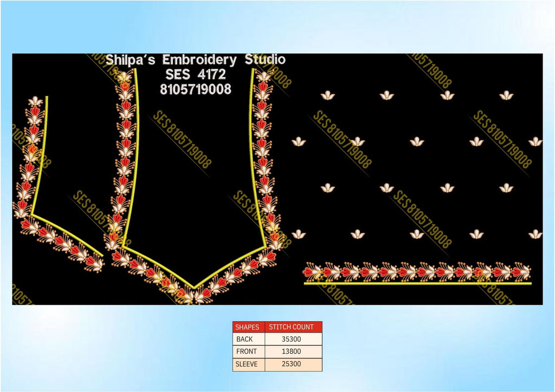Viewport: 555px width, 392px height.
Task: Click the 'BACK' row label cell
Action: pyautogui.click(x=249, y=339)
